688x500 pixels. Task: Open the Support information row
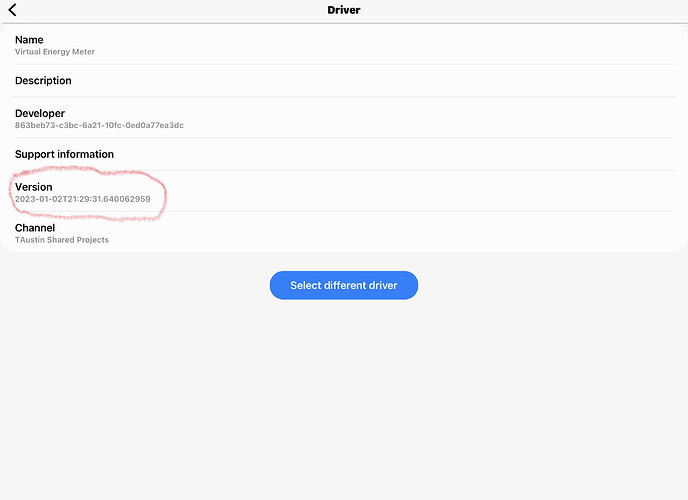(x=344, y=154)
